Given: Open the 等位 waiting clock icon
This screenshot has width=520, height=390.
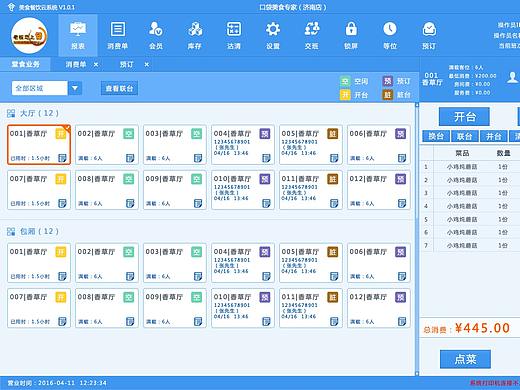Looking at the screenshot, I should pos(390,35).
